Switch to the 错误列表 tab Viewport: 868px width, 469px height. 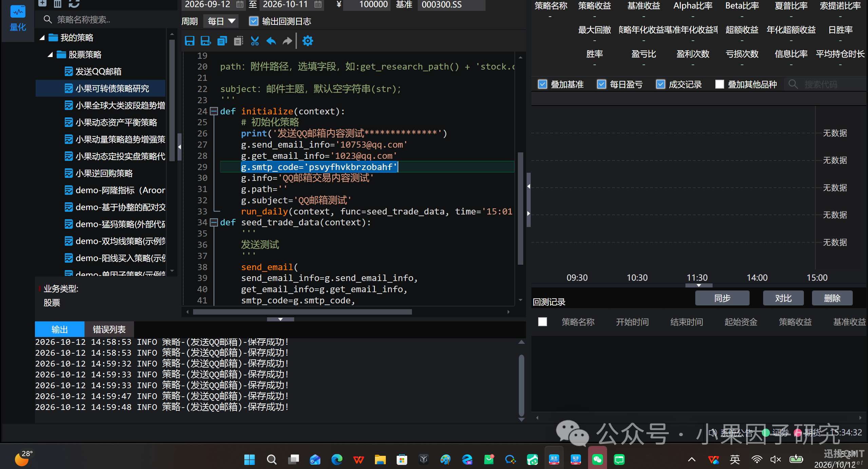[109, 329]
